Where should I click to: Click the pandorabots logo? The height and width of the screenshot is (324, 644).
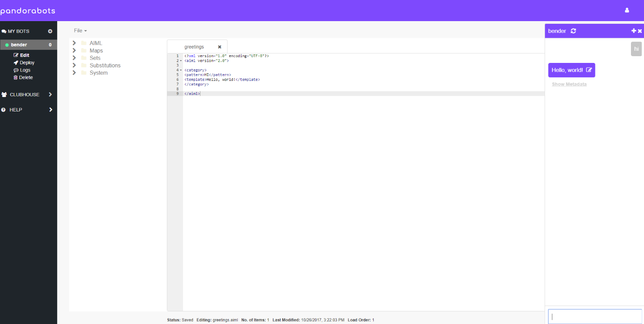28,10
